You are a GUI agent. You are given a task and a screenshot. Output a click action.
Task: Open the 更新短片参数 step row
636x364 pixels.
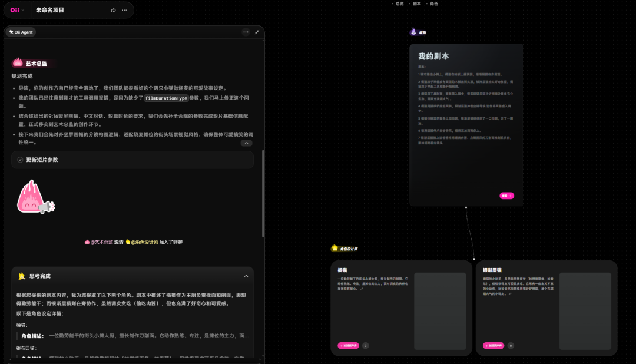pos(132,160)
